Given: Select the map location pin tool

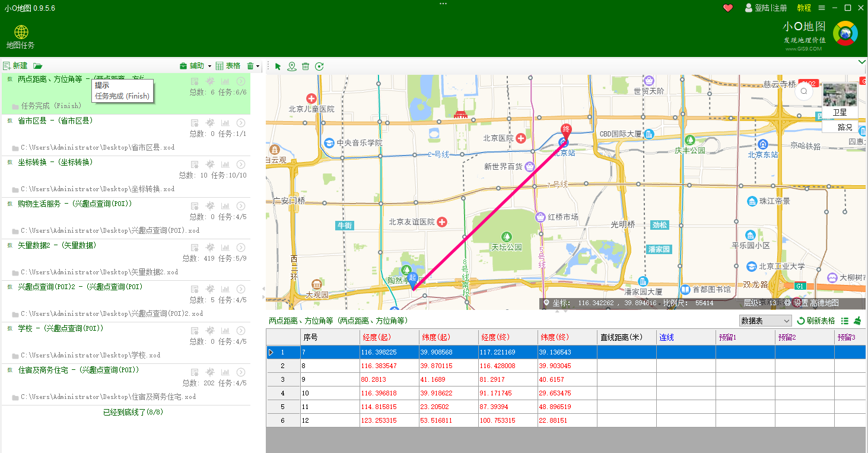Looking at the screenshot, I should 292,66.
